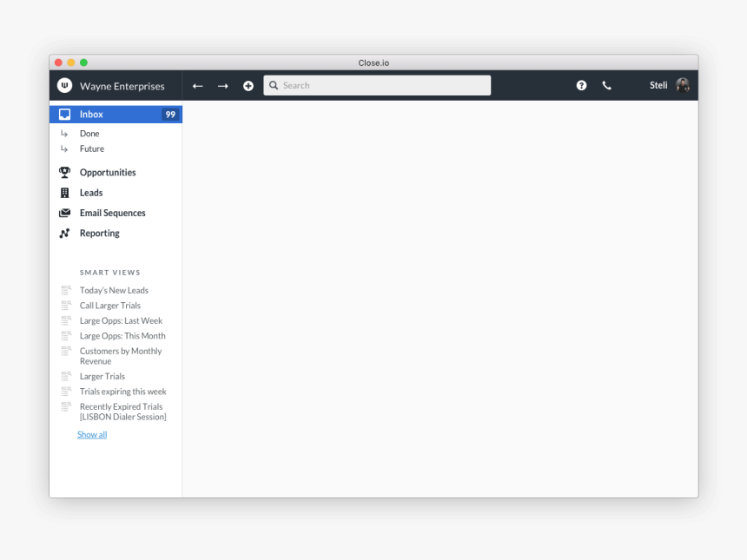Open help with the question mark icon

[x=581, y=85]
